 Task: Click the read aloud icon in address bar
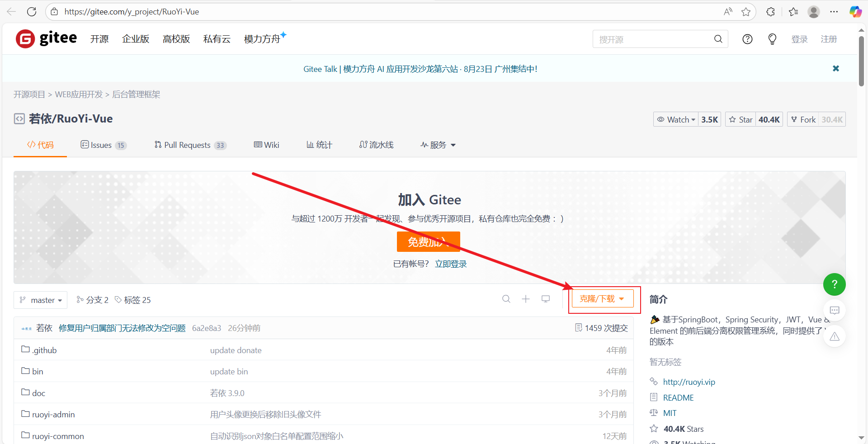[728, 12]
